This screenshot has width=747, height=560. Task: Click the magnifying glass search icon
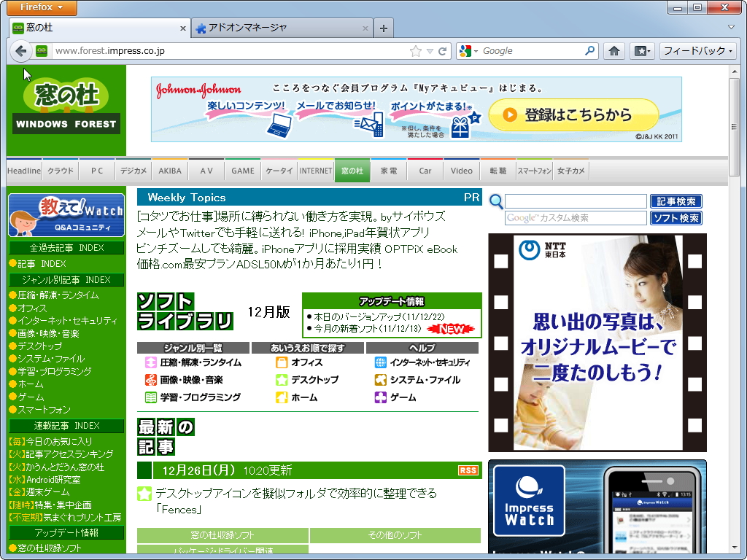point(495,201)
